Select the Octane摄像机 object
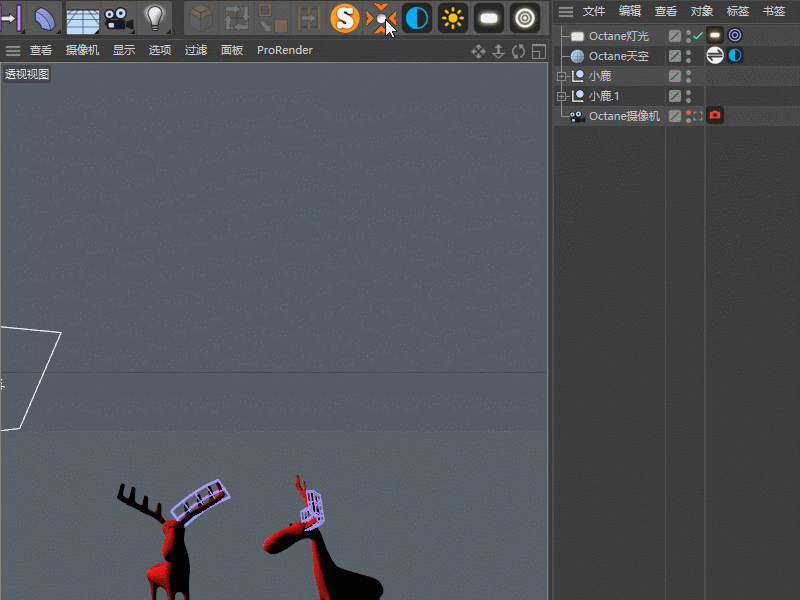This screenshot has width=800, height=600. click(x=624, y=116)
